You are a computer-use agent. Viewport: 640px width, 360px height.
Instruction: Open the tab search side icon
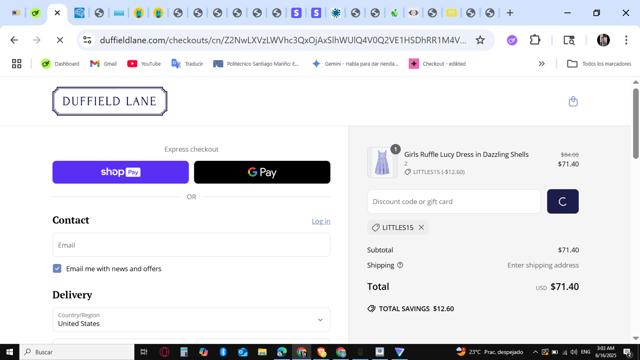tap(569, 40)
